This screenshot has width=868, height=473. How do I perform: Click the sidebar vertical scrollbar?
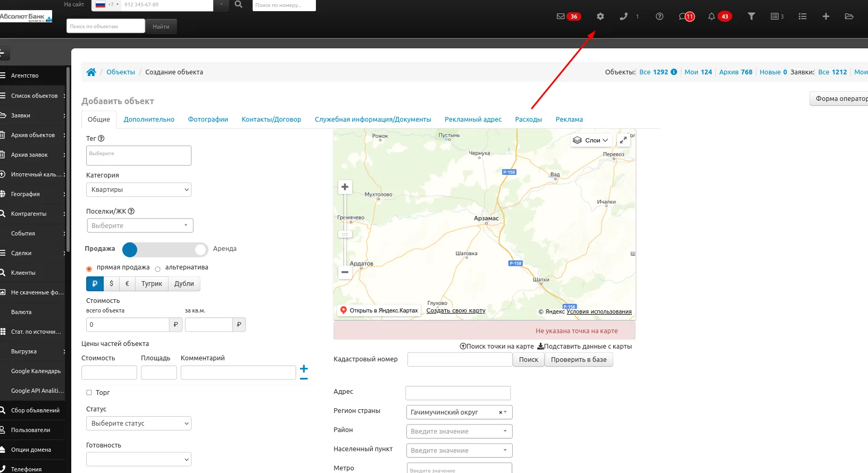(x=68, y=159)
